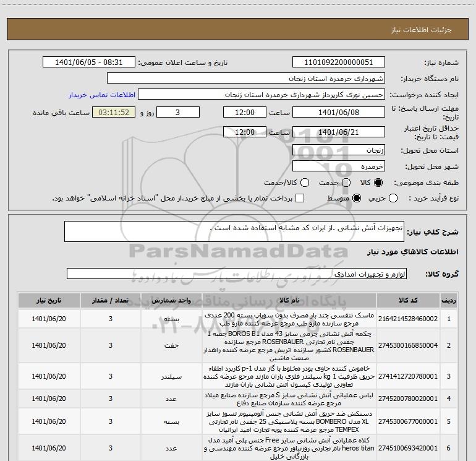Viewport: 476px width, 461px height.
Task: Select the کالا/خدمت radio button
Action: click(x=305, y=183)
